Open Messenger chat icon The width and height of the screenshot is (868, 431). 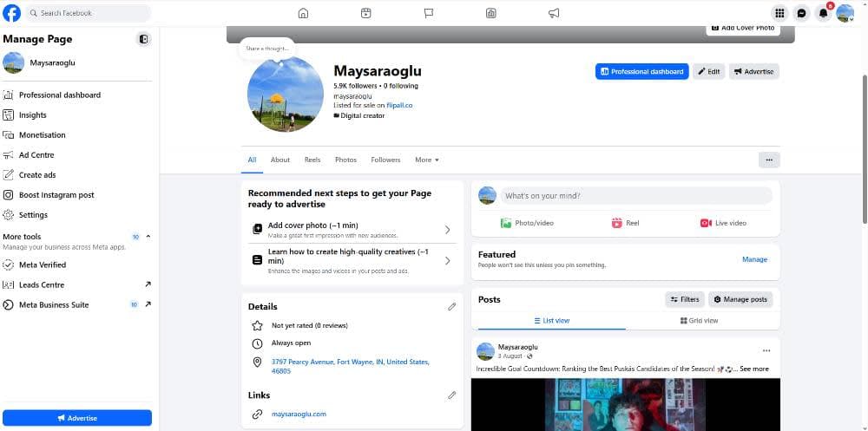click(x=801, y=13)
